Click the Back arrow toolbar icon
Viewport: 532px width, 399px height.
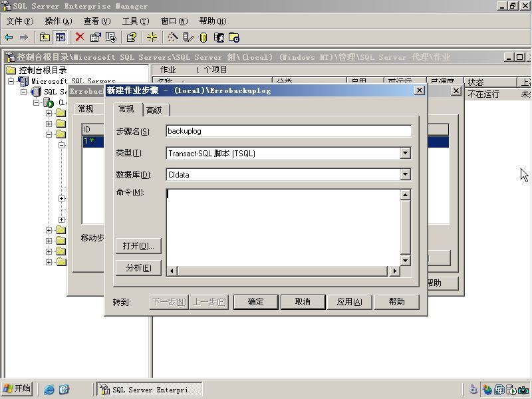[x=9, y=37]
